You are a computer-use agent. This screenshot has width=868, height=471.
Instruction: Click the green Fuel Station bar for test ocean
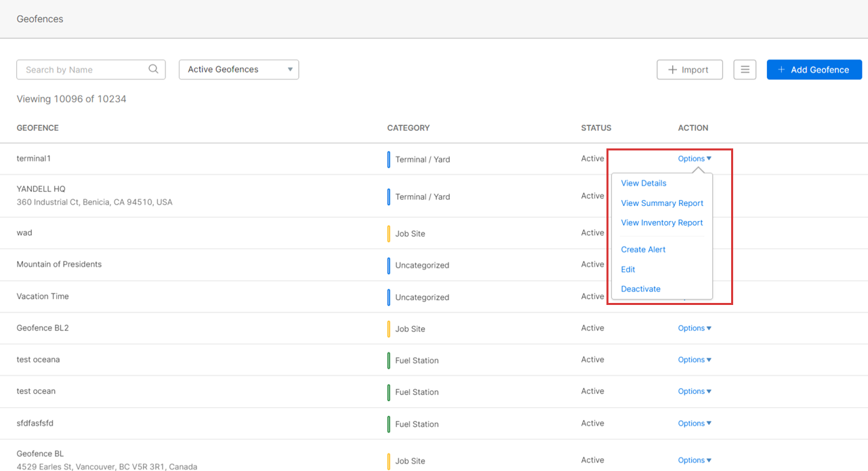pos(388,392)
